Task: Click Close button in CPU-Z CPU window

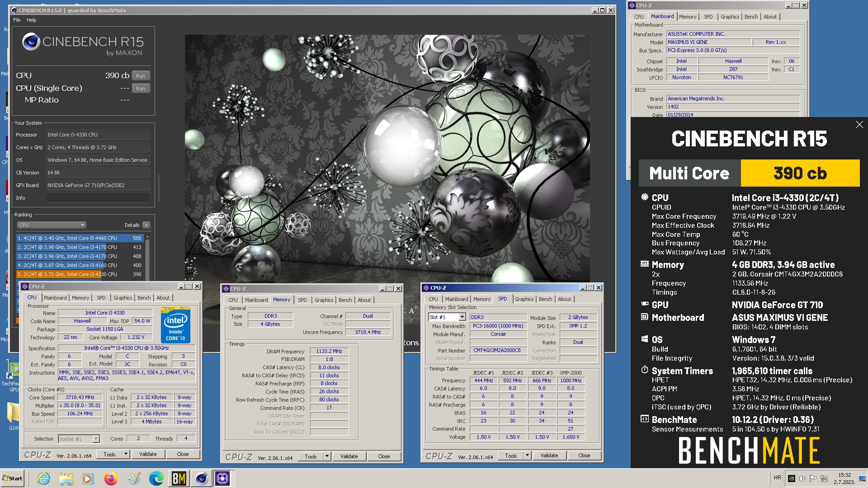Action: tap(183, 454)
